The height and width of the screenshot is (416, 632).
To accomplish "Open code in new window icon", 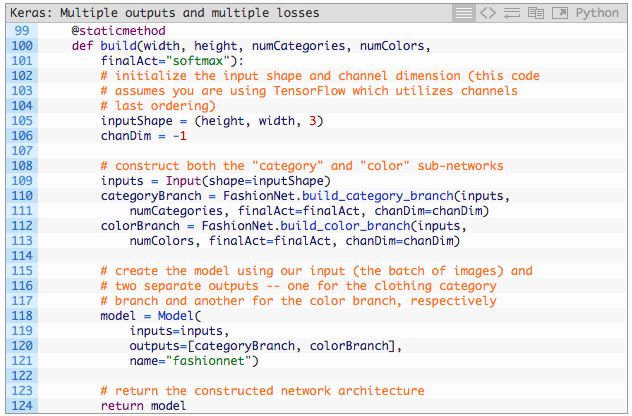I will point(559,13).
